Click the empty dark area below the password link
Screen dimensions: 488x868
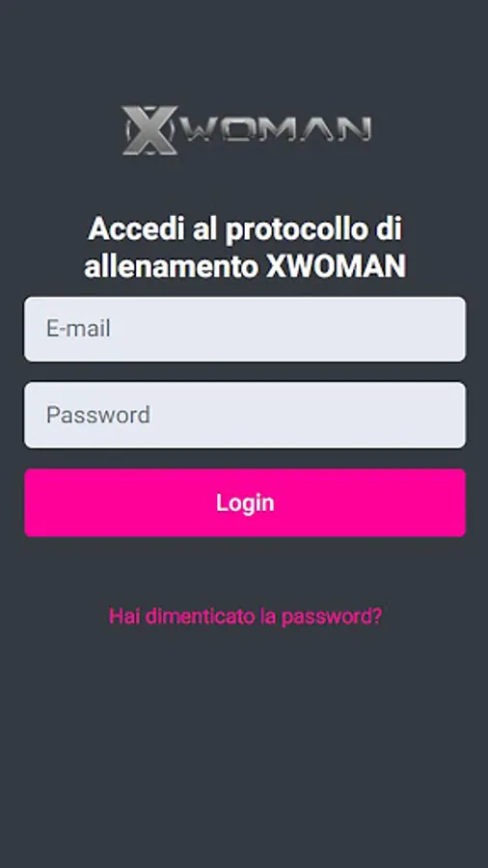[x=244, y=747]
